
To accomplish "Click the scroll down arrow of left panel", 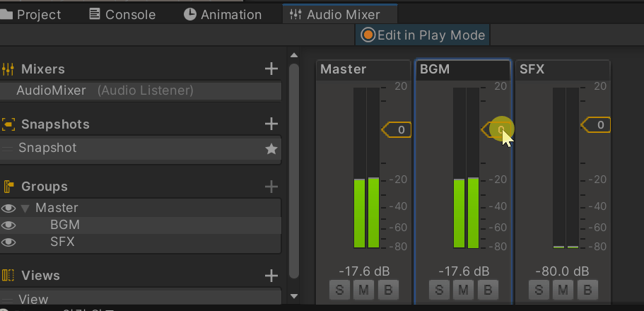I will click(293, 295).
